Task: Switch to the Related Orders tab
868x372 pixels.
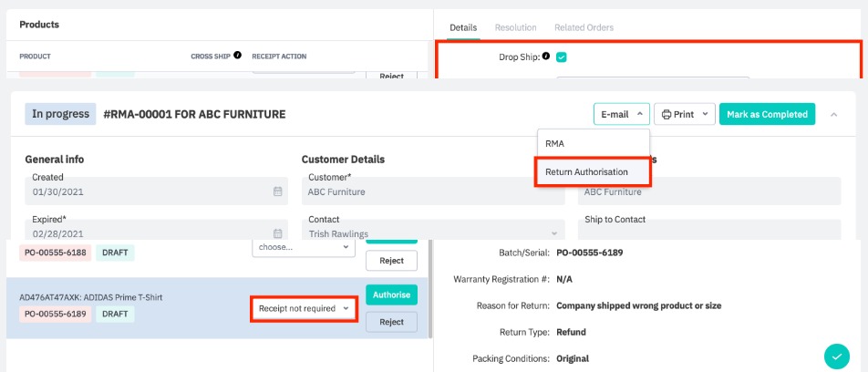Action: coord(584,27)
